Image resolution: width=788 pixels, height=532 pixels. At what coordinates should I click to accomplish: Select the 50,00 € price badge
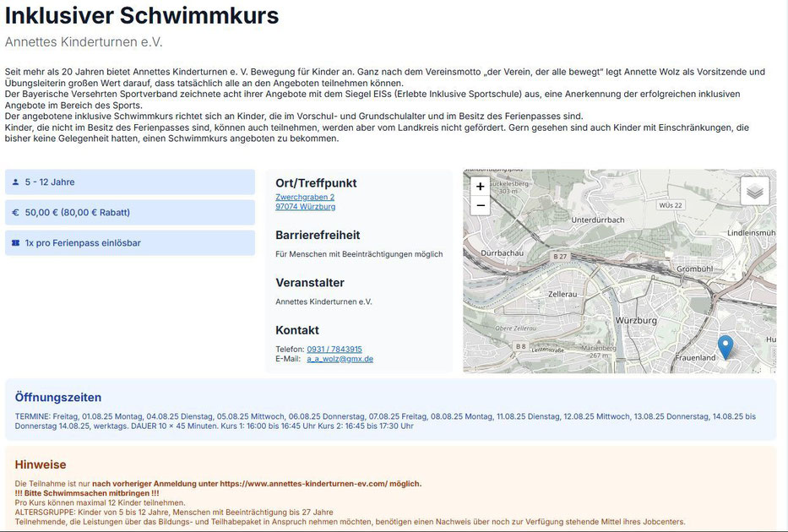coord(130,213)
